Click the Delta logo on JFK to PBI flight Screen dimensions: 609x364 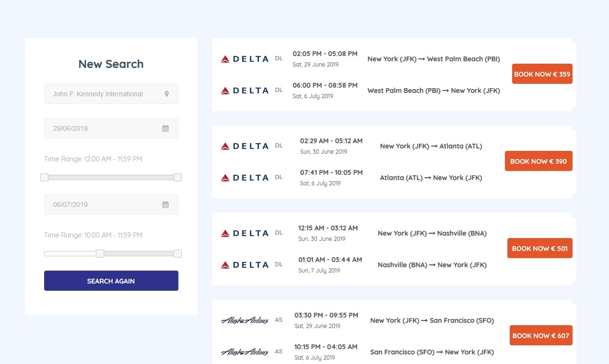point(245,59)
